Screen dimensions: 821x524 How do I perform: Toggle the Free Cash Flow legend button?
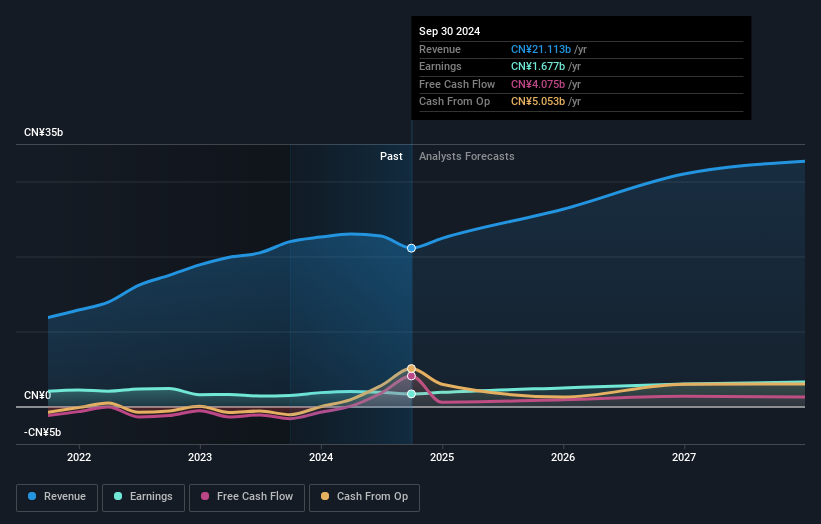point(247,497)
